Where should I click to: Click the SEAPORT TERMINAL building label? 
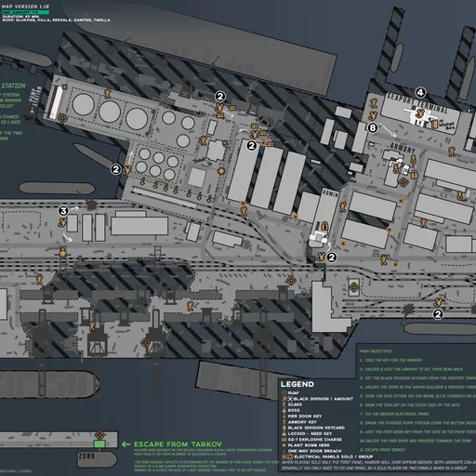[417, 103]
